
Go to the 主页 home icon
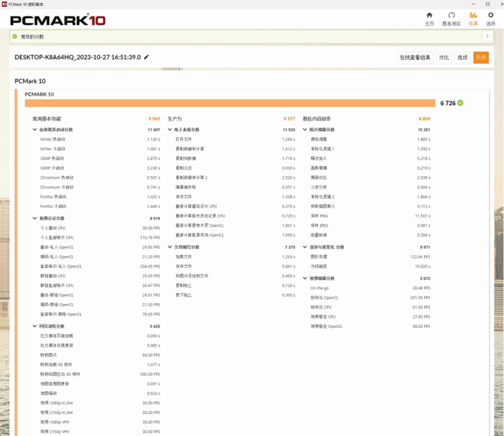point(429,15)
